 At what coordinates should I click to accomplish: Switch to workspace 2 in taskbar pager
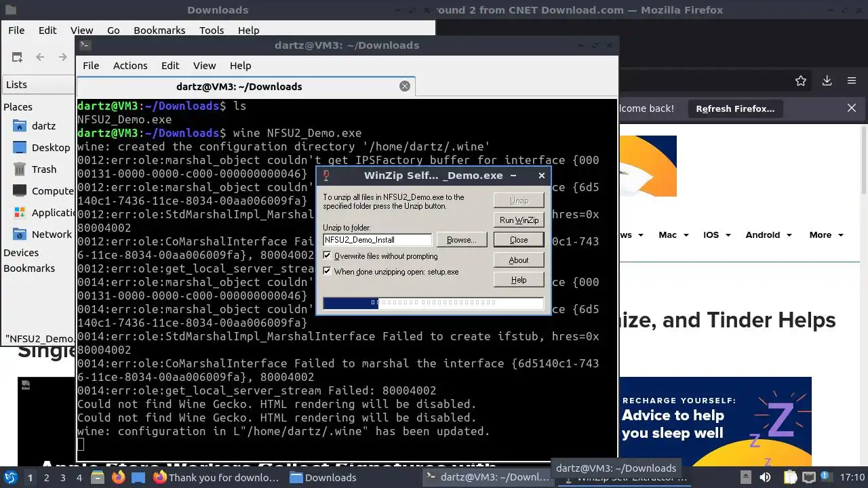pyautogui.click(x=46, y=477)
